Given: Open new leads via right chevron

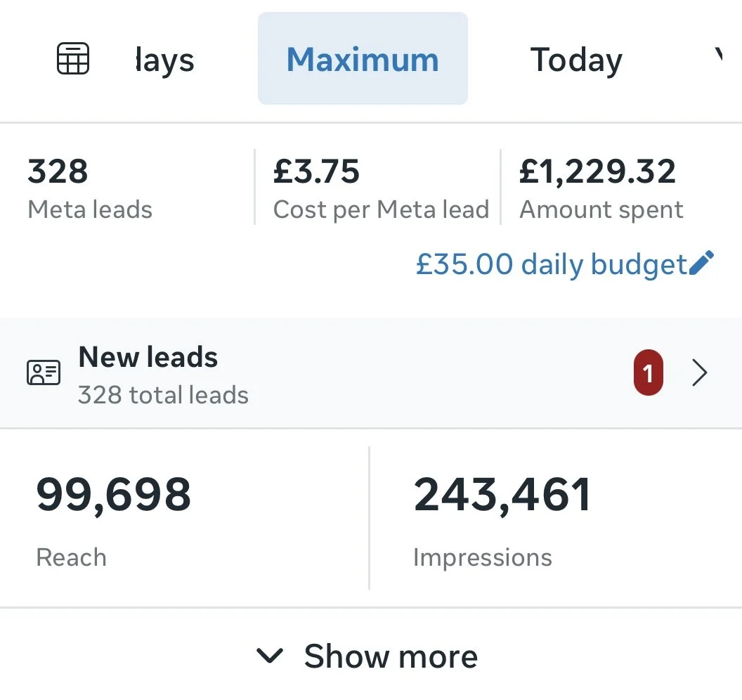Looking at the screenshot, I should pyautogui.click(x=699, y=372).
